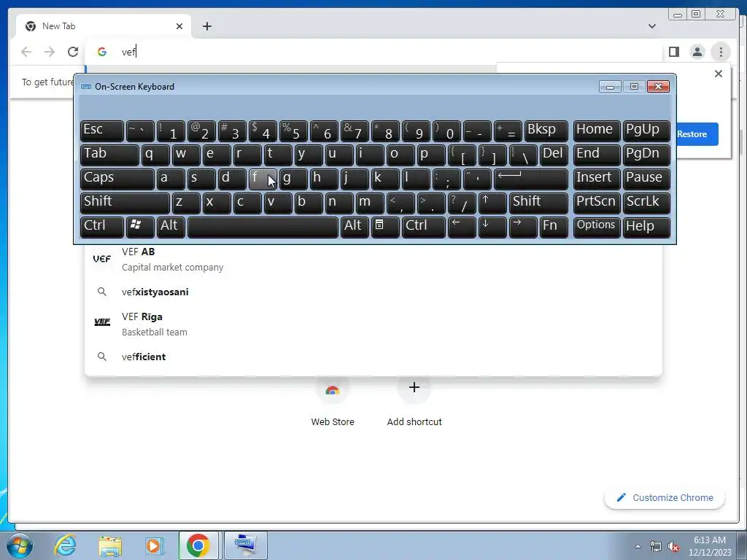Toggle the Caps key
Viewport: 747px width, 560px height.
[x=117, y=179]
